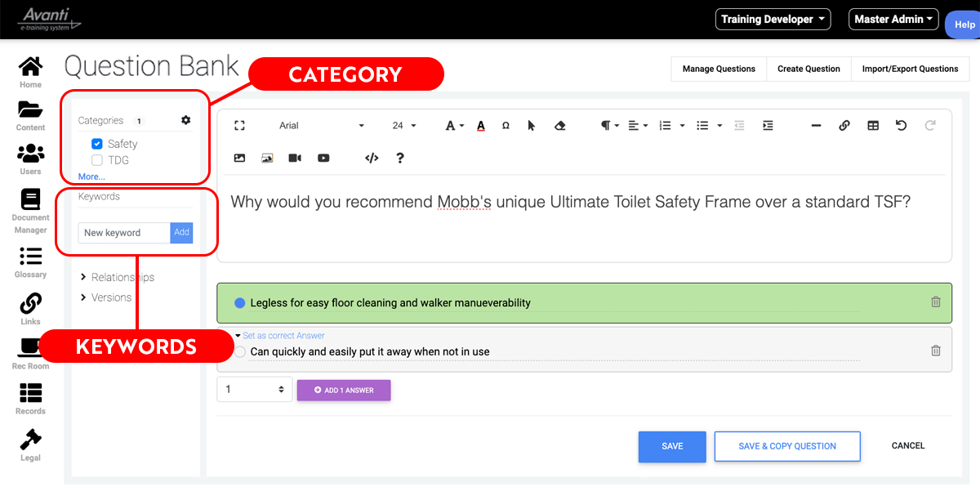Insert a special character (omega)
The image size is (980, 487).
[x=506, y=125]
